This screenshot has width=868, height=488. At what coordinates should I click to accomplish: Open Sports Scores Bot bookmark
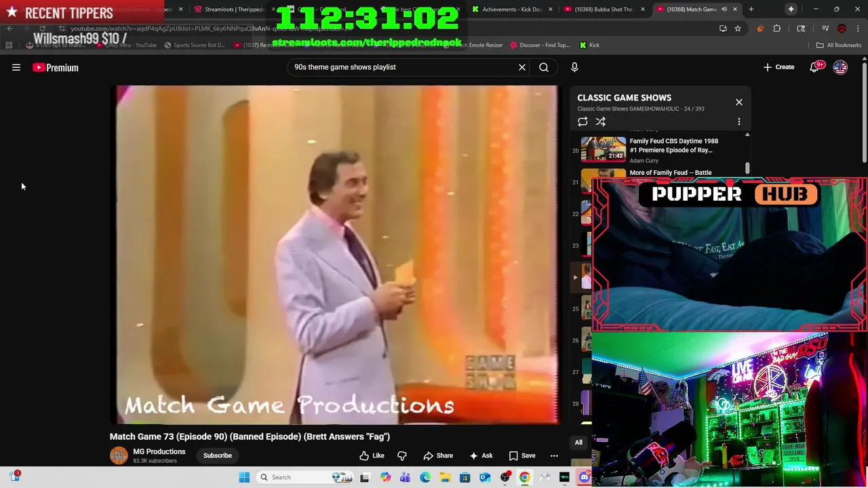coord(195,45)
